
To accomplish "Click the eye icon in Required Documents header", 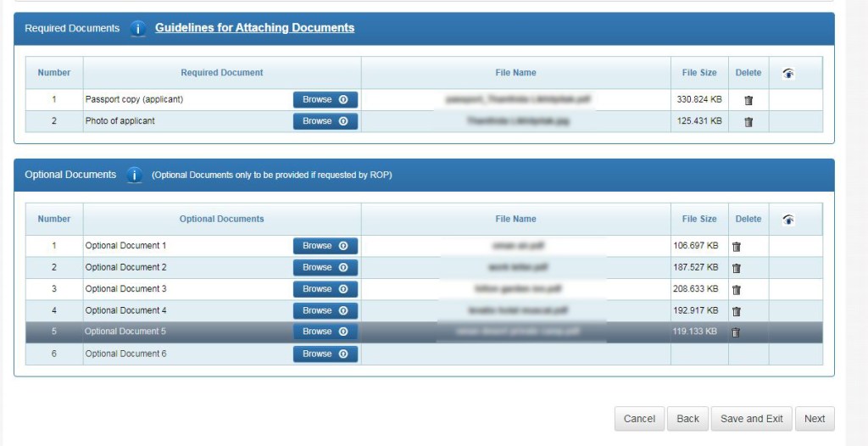I will click(x=788, y=73).
